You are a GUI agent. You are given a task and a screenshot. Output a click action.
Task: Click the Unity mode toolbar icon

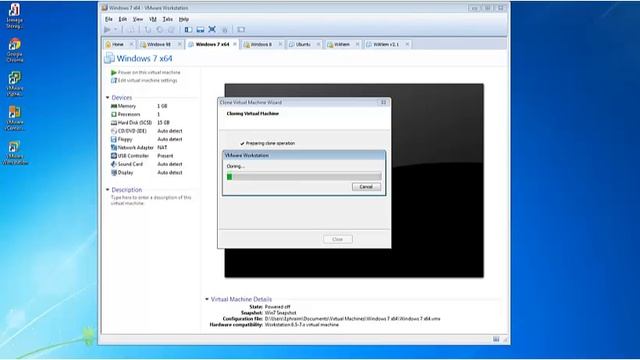click(224, 29)
